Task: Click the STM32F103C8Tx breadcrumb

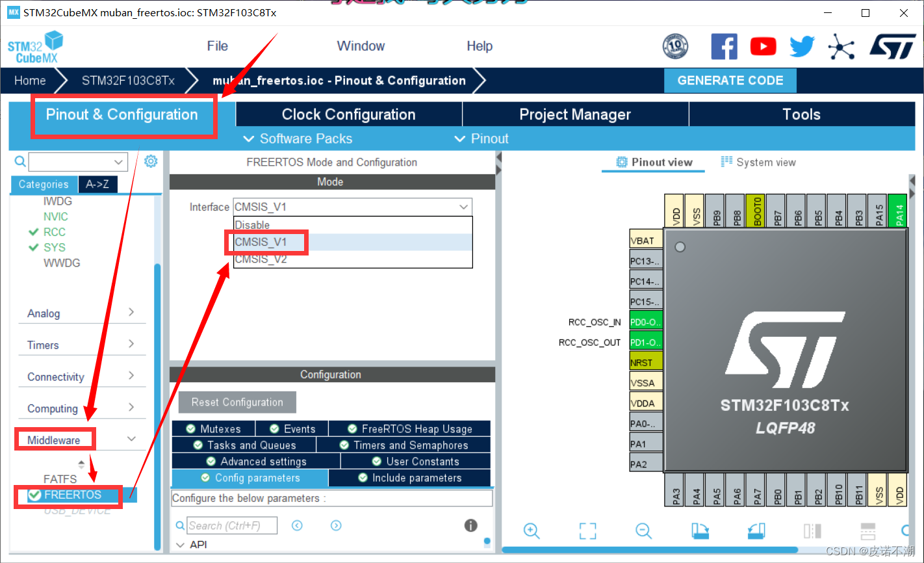Action: pos(128,81)
